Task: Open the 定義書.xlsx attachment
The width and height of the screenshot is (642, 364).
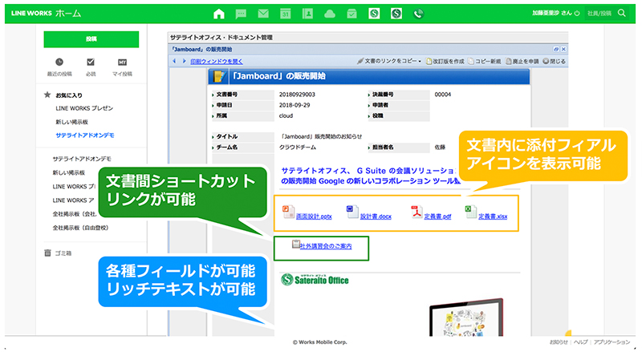Action: pos(493,216)
